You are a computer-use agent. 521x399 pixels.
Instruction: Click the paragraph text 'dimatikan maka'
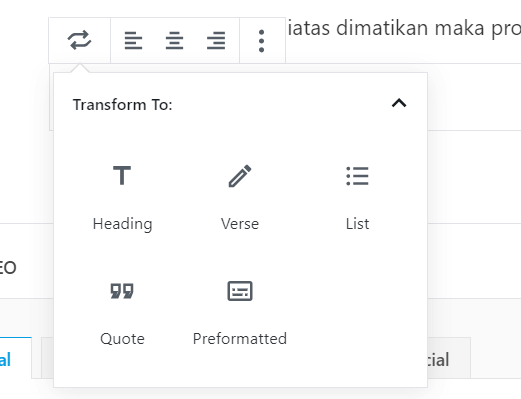pos(410,28)
